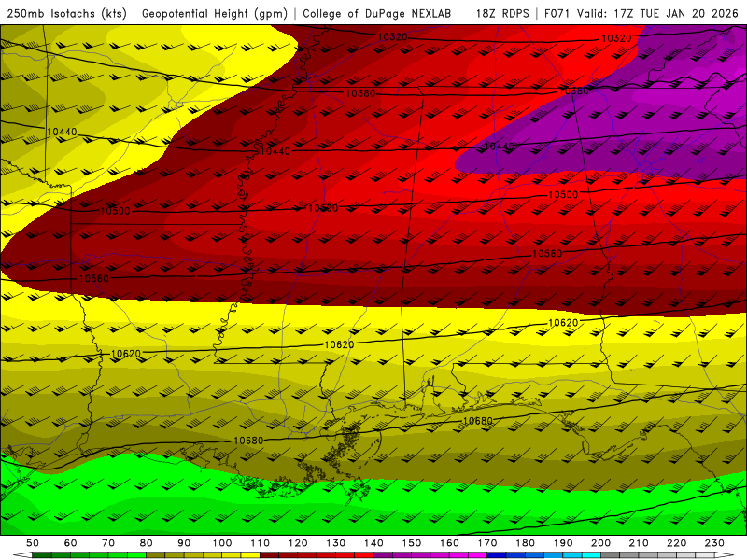Select the 190 kts legend label
The image size is (747, 560).
tap(563, 543)
